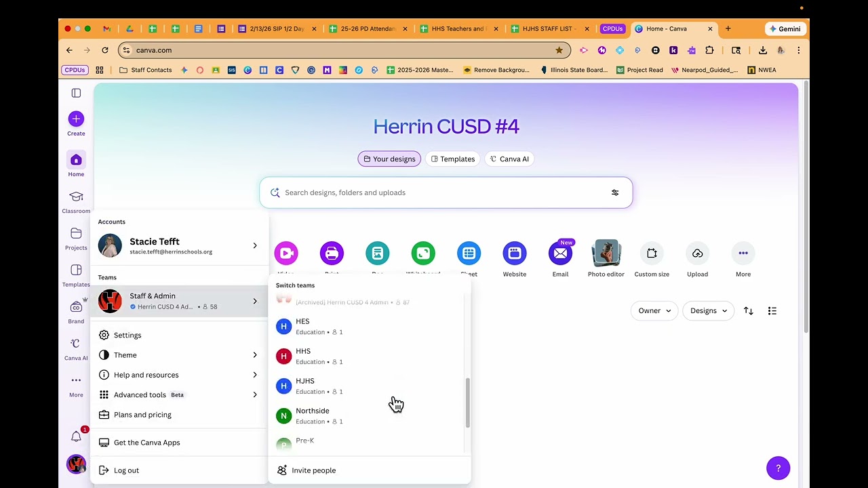
Task: Expand the Help and resources submenu
Action: pos(180,375)
